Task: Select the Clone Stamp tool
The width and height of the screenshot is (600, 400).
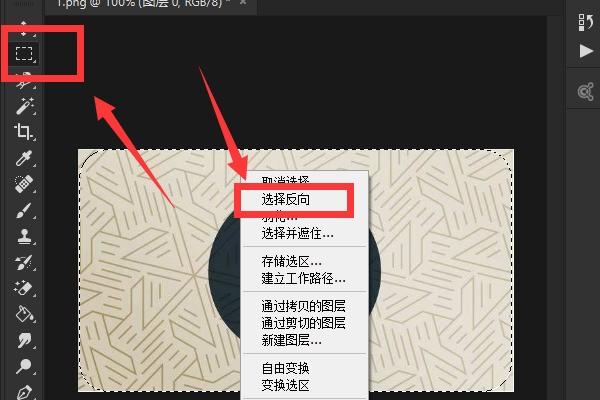Action: (x=24, y=236)
